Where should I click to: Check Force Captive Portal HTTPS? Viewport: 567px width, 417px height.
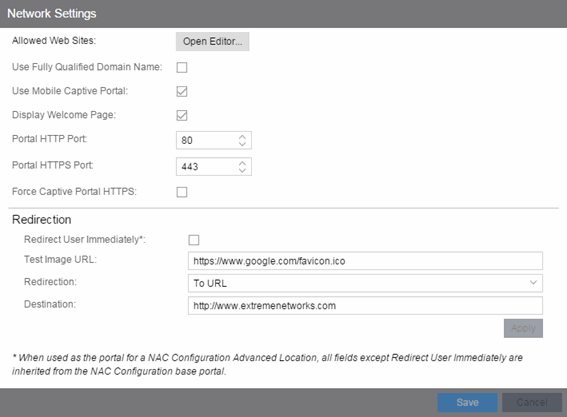[x=182, y=192]
